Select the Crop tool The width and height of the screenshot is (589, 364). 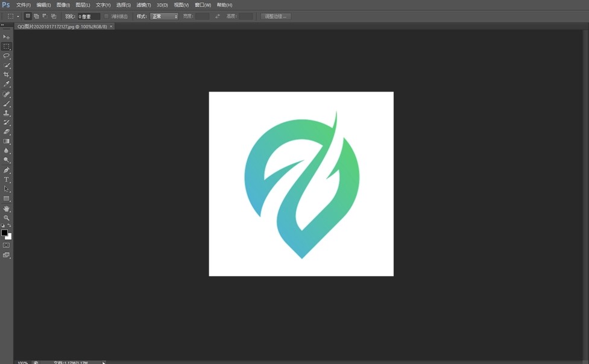6,75
